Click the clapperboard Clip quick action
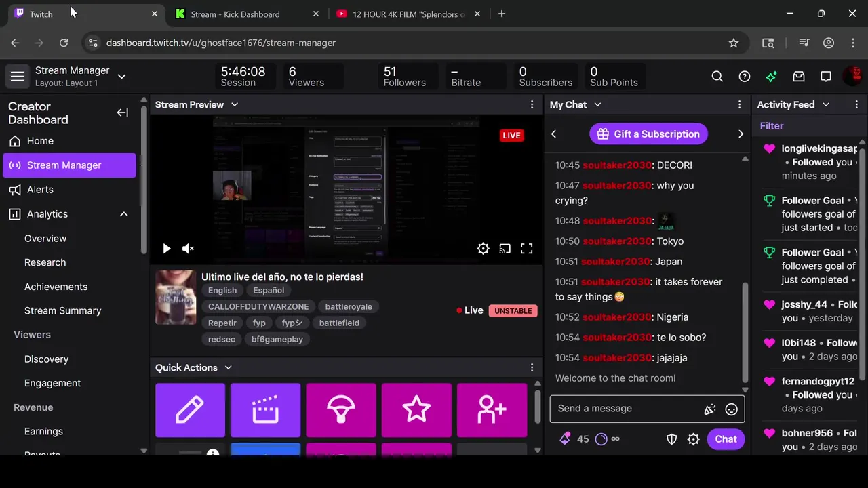The height and width of the screenshot is (488, 868). coord(265,410)
